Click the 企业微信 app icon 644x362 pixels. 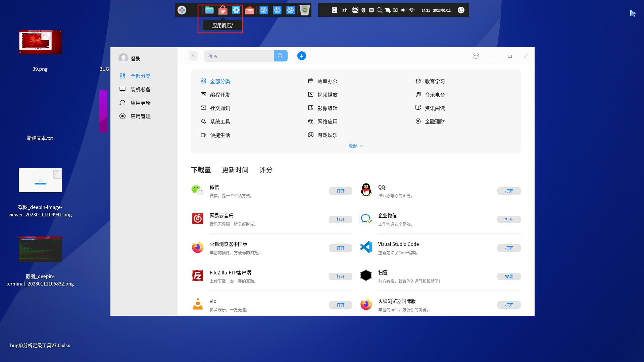pos(366,218)
